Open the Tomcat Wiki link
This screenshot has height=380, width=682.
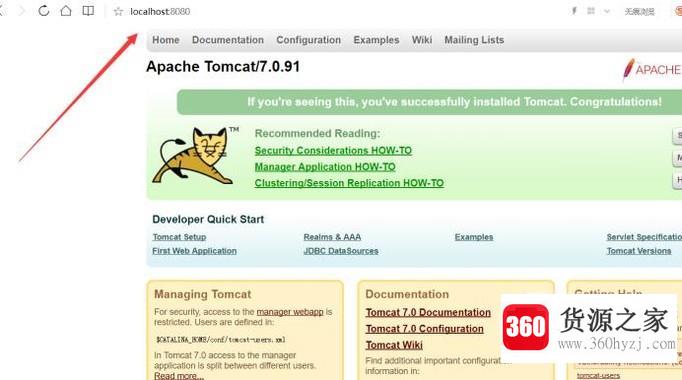(x=394, y=345)
